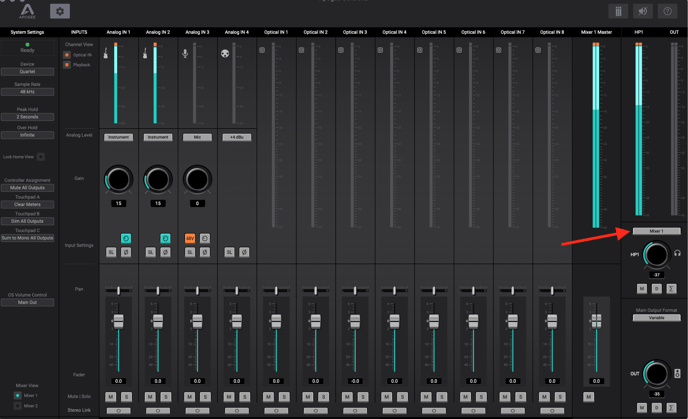Invert phase (Ø) on Analog IN 1
This screenshot has height=419, width=688.
coord(126,252)
